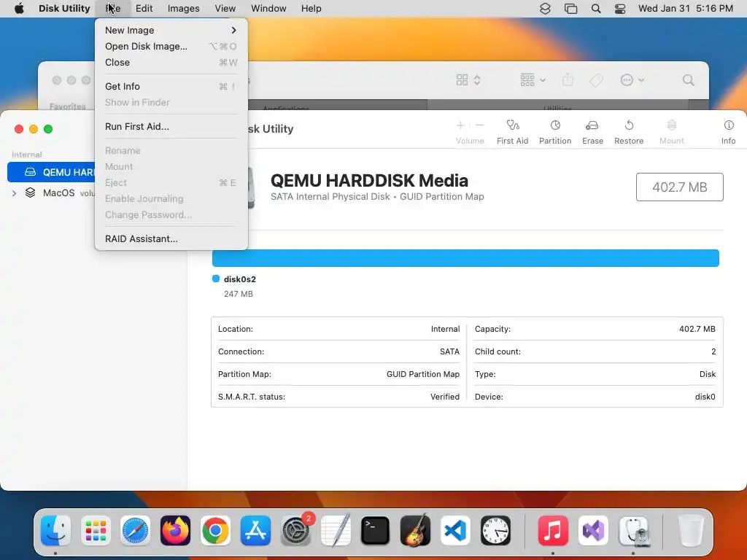Launch Firefox from the Dock
Image resolution: width=747 pixels, height=560 pixels.
tap(175, 531)
